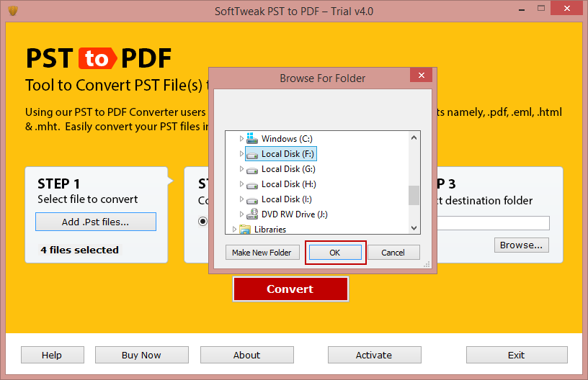Click the Windows (C:) drive icon
Screen dimensions: 588x380
point(251,138)
